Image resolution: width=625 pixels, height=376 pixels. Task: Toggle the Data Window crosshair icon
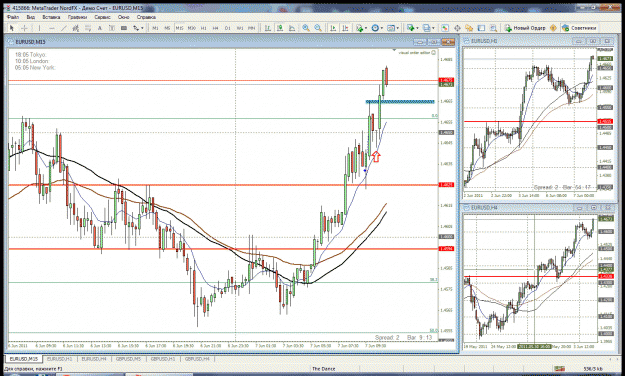(x=457, y=28)
